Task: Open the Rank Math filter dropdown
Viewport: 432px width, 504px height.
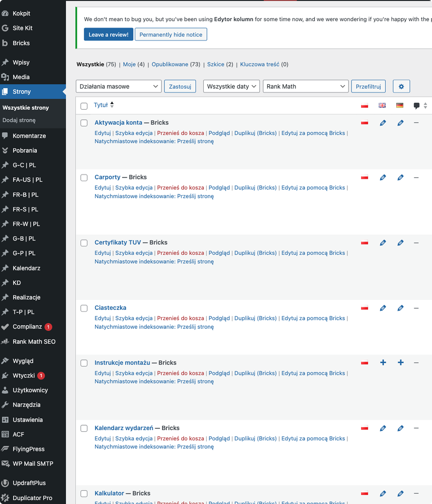Action: [x=305, y=86]
